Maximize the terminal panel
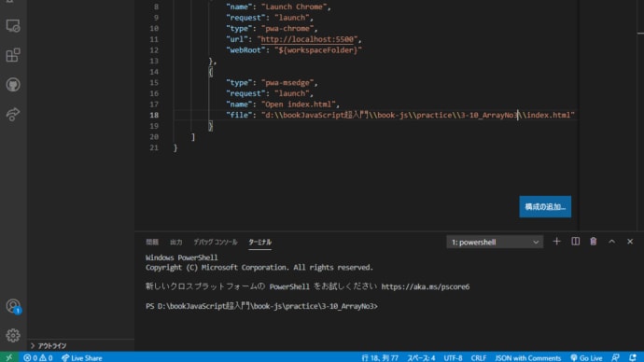 coord(612,242)
